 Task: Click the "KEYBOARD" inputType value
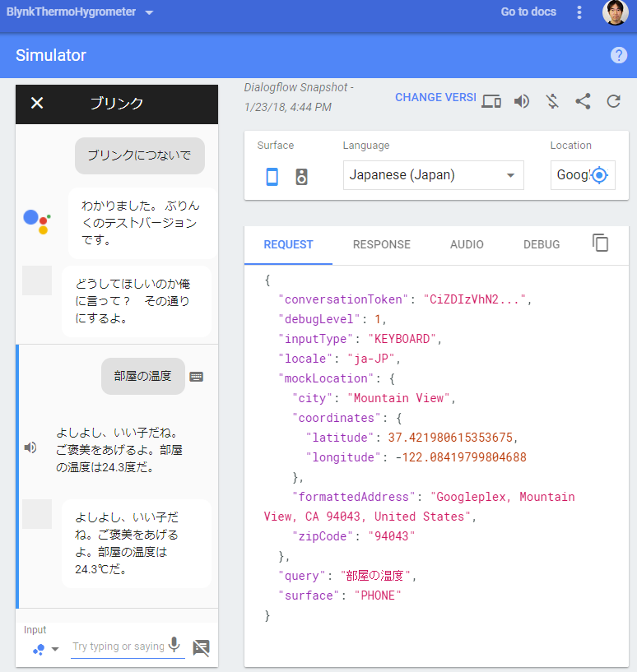point(402,339)
